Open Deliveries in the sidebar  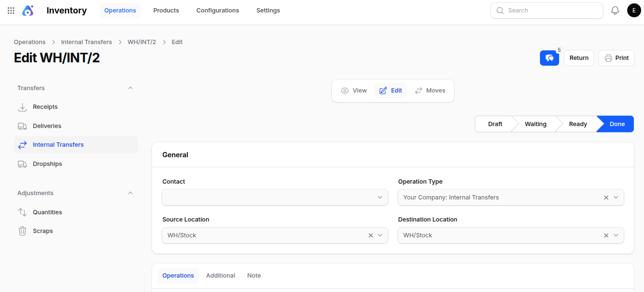(x=76, y=126)
